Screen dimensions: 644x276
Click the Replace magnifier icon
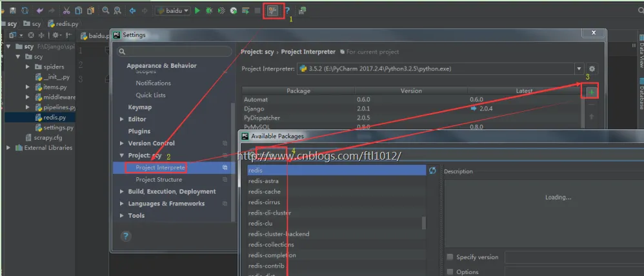click(x=117, y=11)
